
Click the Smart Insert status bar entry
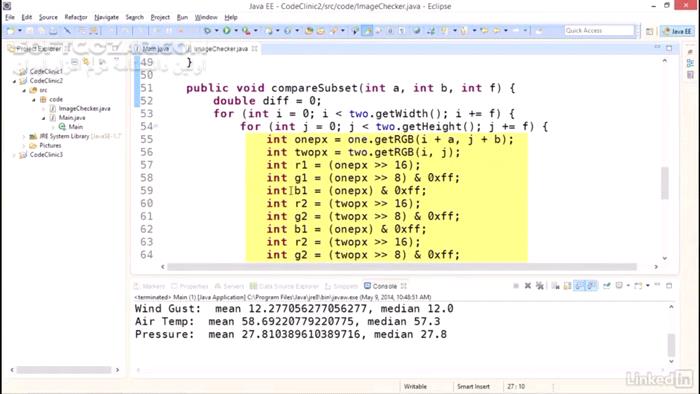473,386
